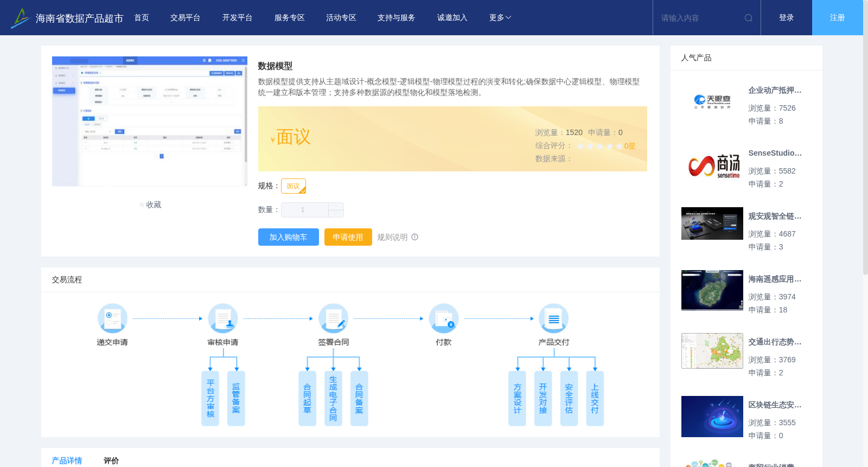Viewport: 868px width, 467px height.
Task: Open the 开发平台 menu item
Action: [238, 18]
